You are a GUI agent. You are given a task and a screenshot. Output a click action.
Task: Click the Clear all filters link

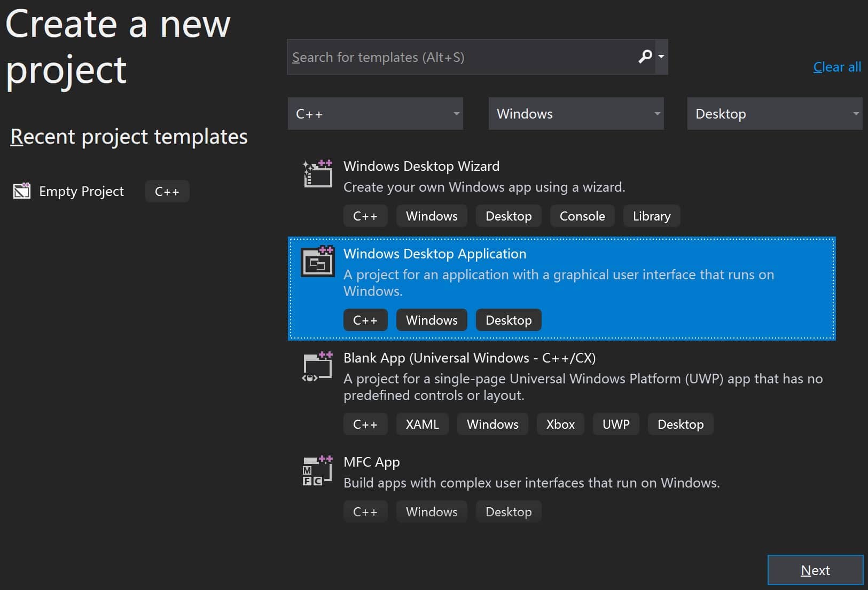tap(837, 67)
